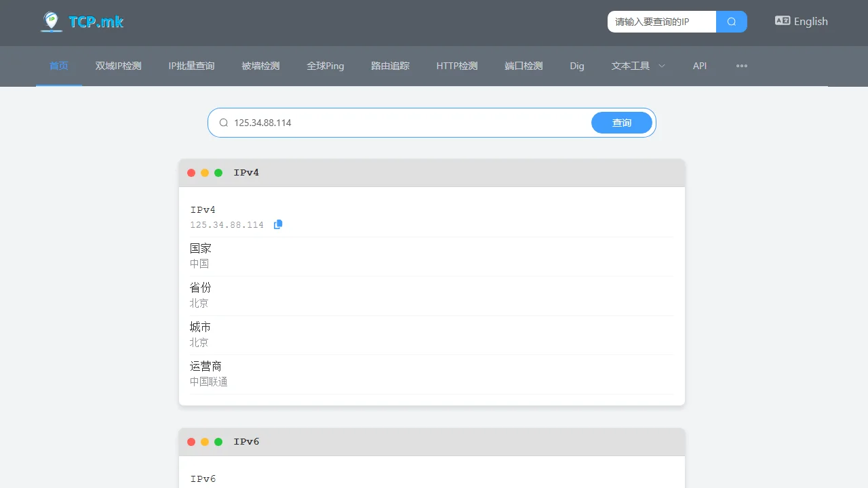Open the API page link

(x=700, y=66)
